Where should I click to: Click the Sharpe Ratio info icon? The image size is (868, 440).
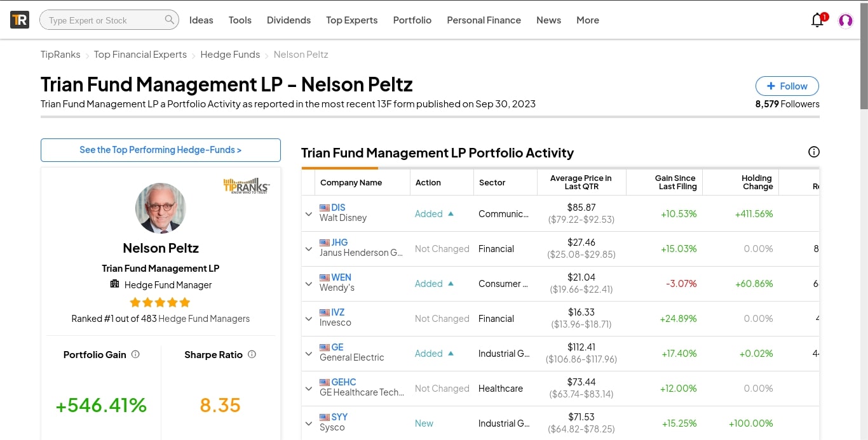(x=252, y=354)
